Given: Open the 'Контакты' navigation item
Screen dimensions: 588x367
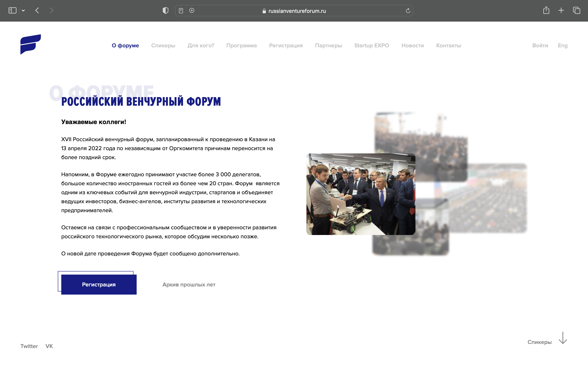Looking at the screenshot, I should 449,45.
